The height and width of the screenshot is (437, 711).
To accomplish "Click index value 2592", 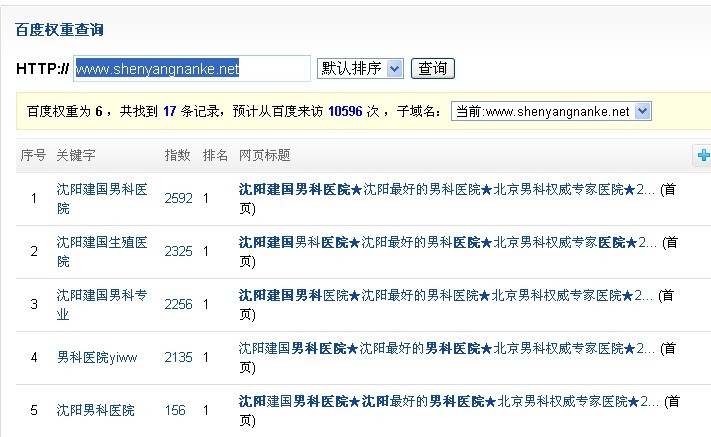I will tap(178, 198).
